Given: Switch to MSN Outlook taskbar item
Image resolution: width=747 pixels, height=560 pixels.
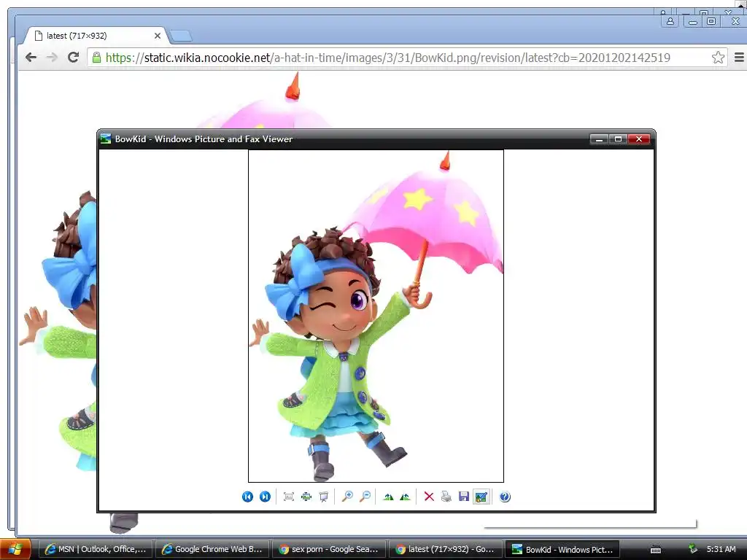Looking at the screenshot, I should pos(96,549).
